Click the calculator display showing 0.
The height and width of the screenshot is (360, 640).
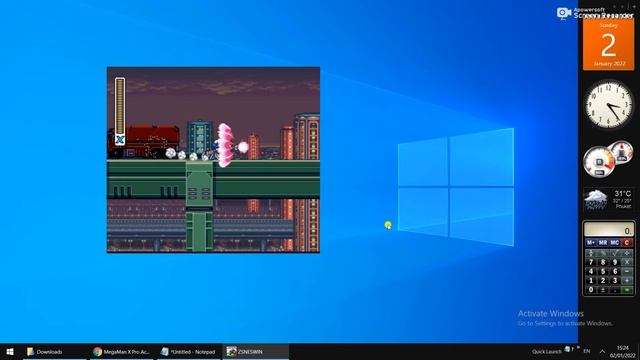[609, 229]
